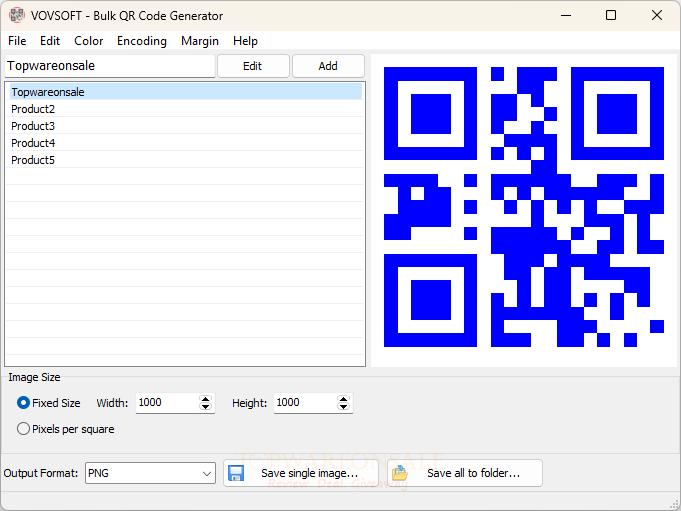Select Product2 in the list
This screenshot has width=681, height=511.
(186, 109)
